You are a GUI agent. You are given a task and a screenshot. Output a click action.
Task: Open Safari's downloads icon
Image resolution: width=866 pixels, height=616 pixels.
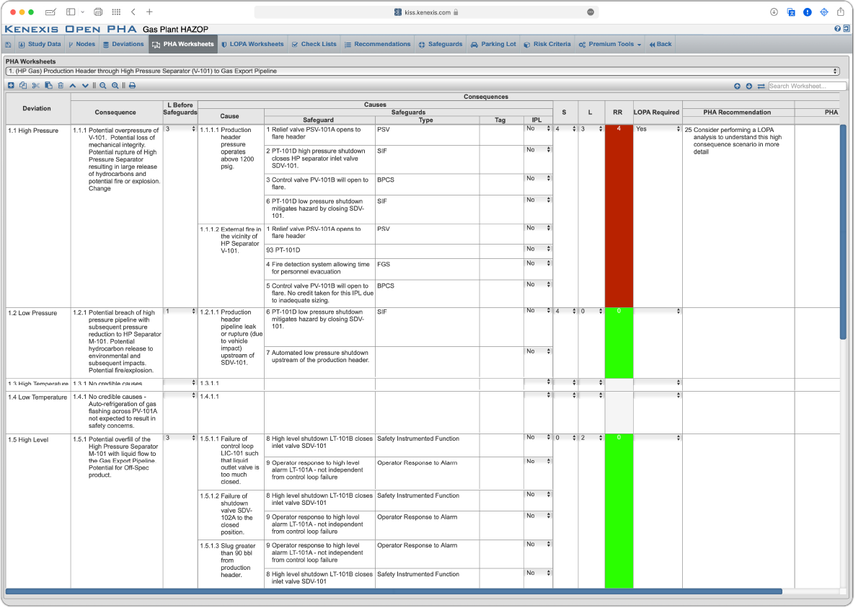coord(774,12)
